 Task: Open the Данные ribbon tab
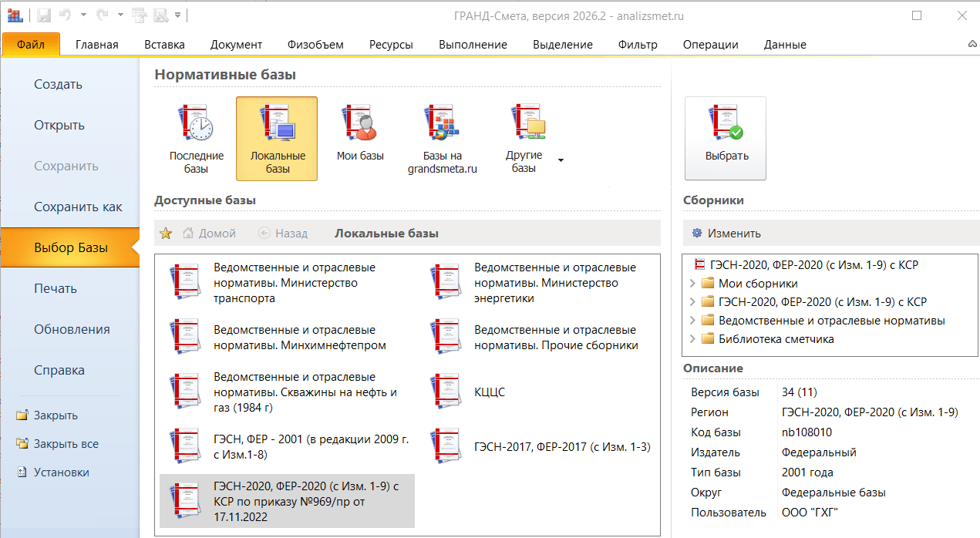pyautogui.click(x=785, y=44)
